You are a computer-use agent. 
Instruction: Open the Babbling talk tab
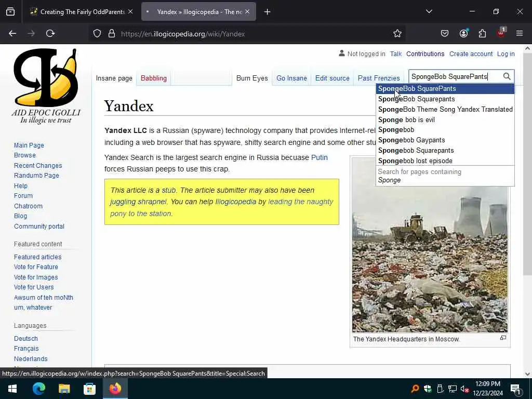click(x=154, y=78)
